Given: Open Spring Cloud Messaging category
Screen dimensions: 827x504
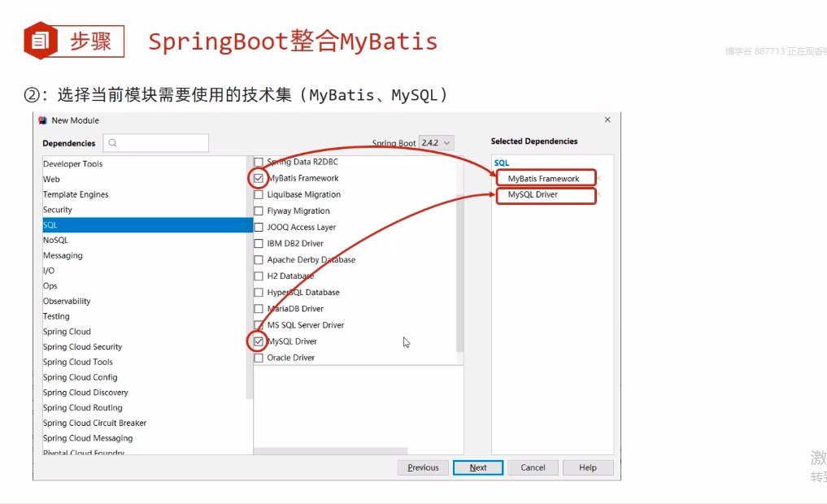Looking at the screenshot, I should 144,439.
